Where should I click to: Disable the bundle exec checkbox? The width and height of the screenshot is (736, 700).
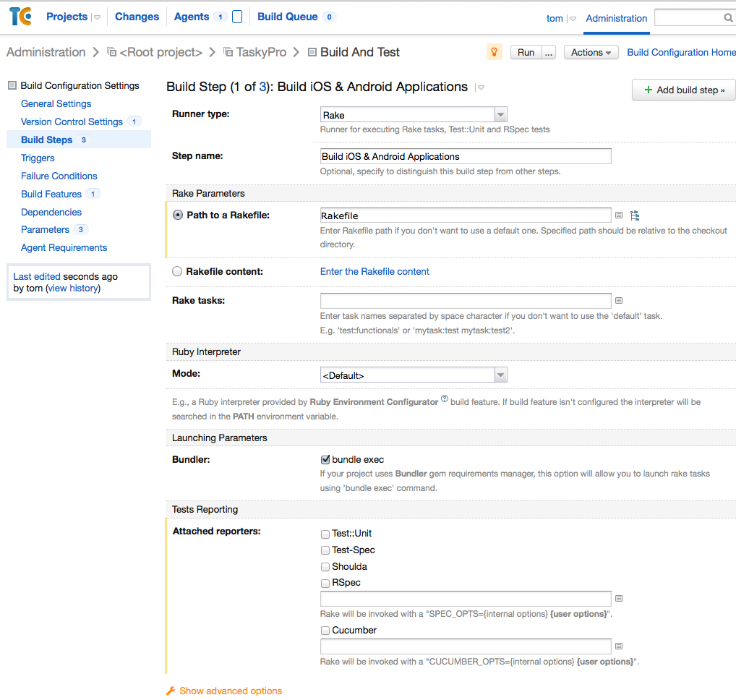tap(325, 458)
